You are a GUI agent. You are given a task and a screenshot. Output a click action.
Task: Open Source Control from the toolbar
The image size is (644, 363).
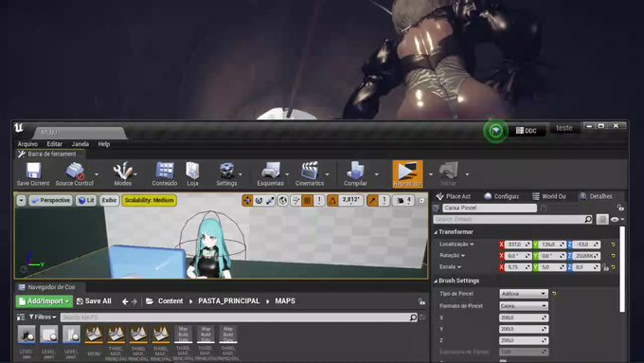pyautogui.click(x=74, y=174)
